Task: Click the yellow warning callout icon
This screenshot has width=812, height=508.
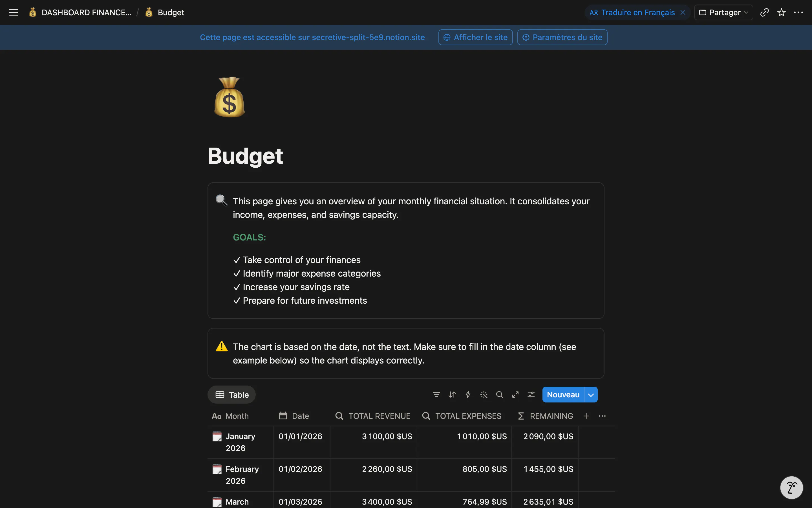Action: point(221,346)
